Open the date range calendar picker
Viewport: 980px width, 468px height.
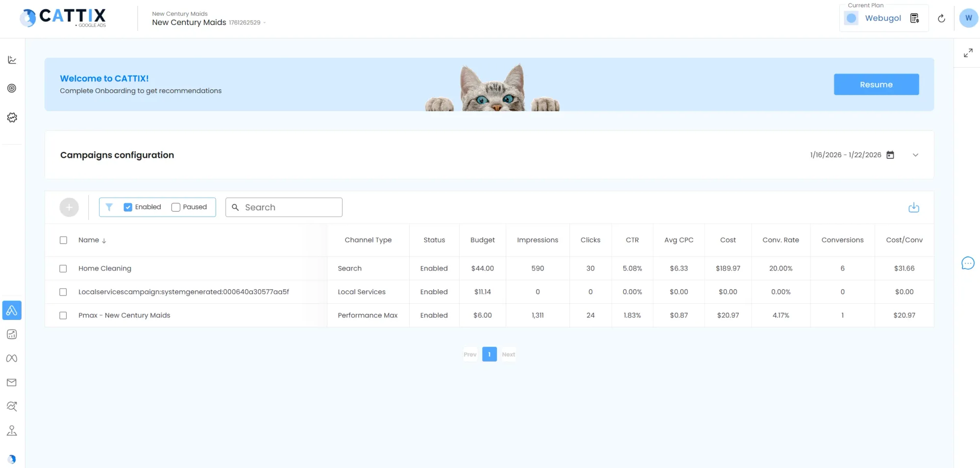pyautogui.click(x=891, y=155)
